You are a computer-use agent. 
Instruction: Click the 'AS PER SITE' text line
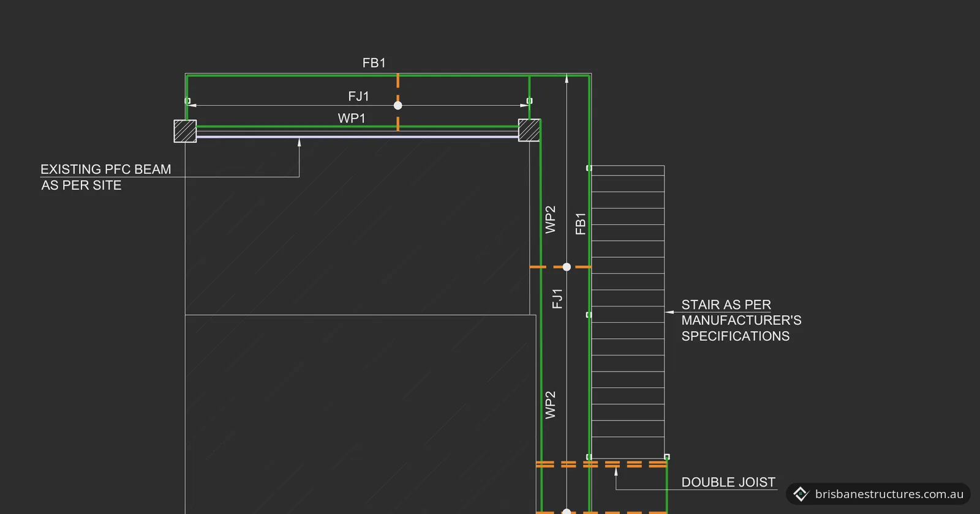click(81, 185)
